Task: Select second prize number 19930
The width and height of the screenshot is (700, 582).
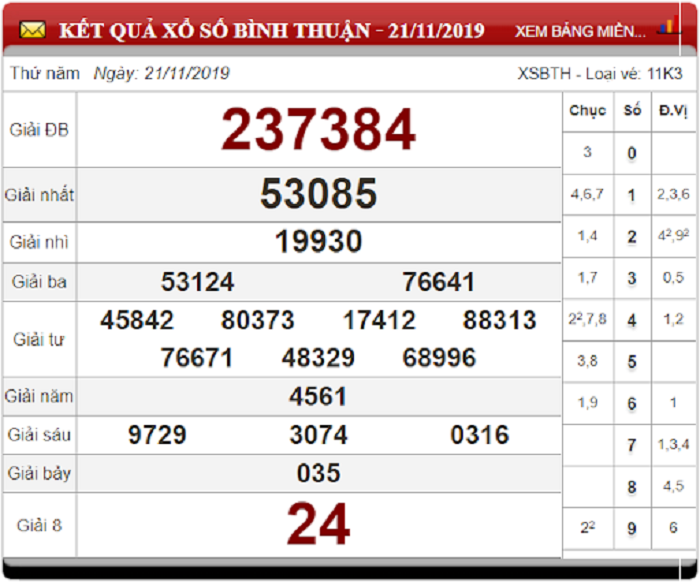Action: pyautogui.click(x=318, y=241)
